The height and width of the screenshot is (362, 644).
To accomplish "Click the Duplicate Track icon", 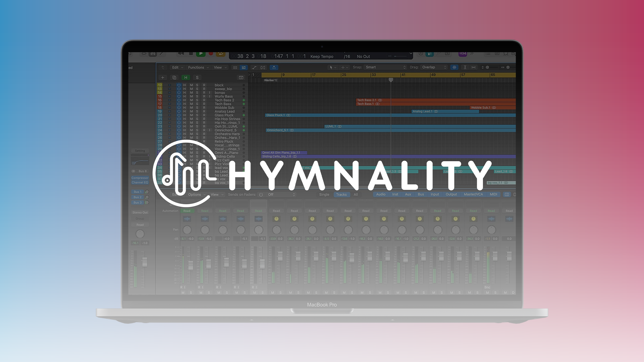I will tap(174, 78).
